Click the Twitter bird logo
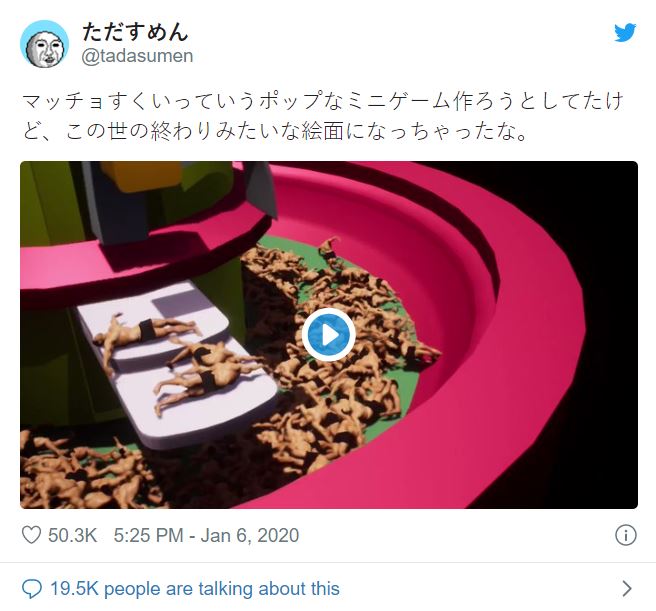This screenshot has width=656, height=611. coord(625,33)
